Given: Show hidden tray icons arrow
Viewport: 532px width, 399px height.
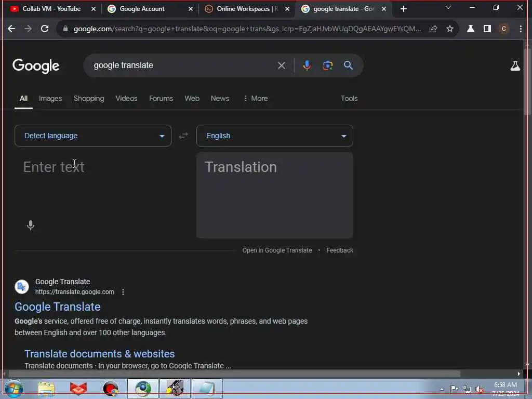Looking at the screenshot, I should (x=442, y=389).
